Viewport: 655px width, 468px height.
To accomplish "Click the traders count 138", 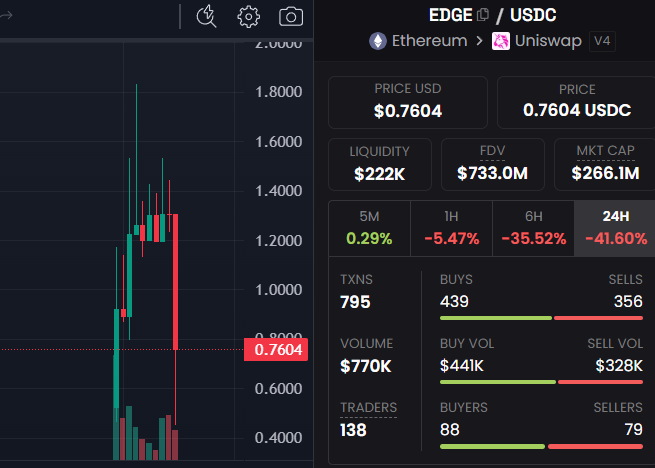I will (x=353, y=430).
